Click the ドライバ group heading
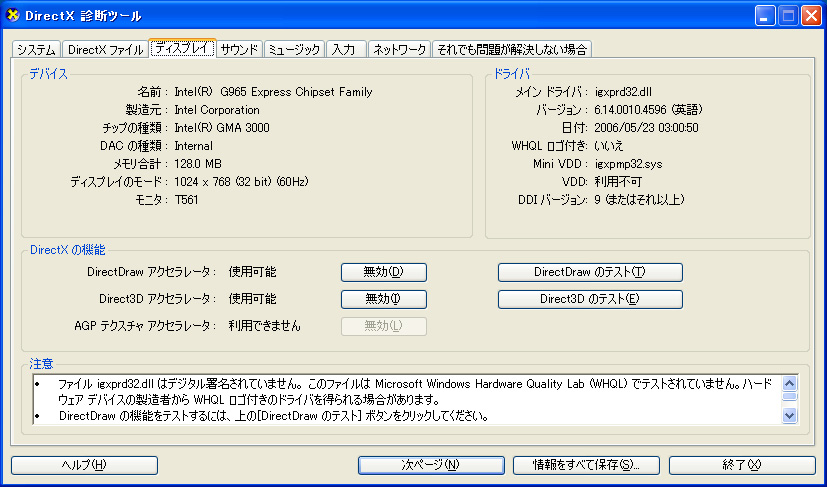The image size is (827, 487). [512, 74]
